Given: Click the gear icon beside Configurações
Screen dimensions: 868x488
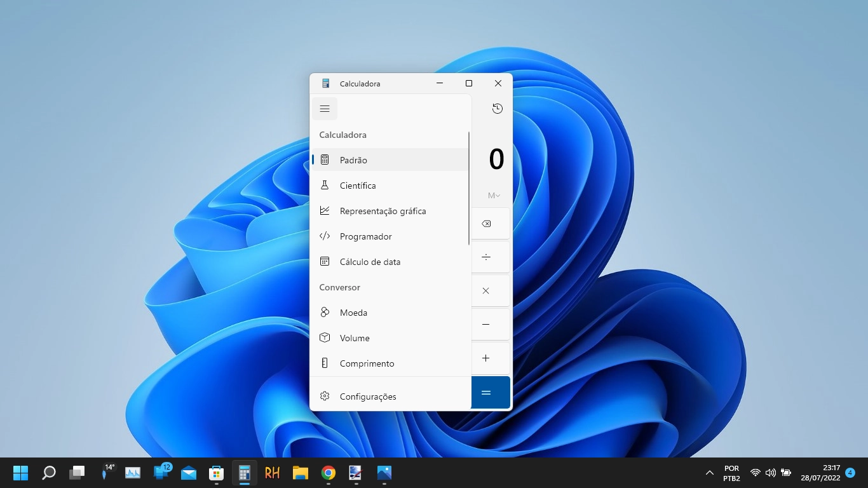Looking at the screenshot, I should (325, 396).
